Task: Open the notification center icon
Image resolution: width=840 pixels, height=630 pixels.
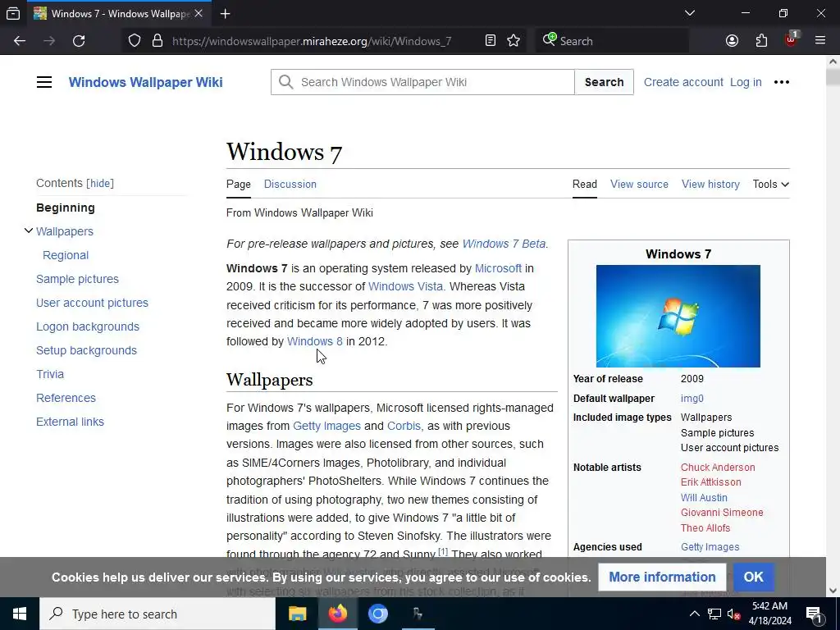Action: [815, 614]
